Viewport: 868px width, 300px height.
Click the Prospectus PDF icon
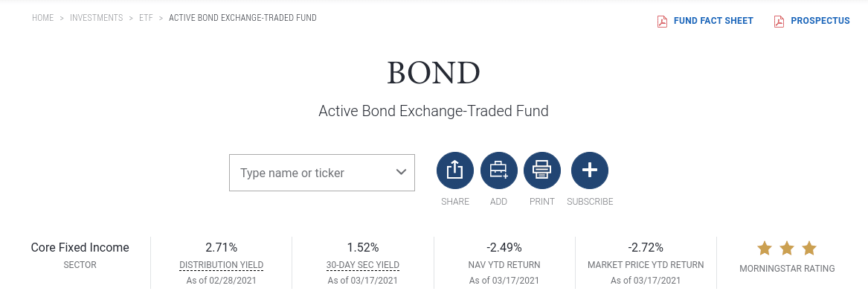click(779, 21)
